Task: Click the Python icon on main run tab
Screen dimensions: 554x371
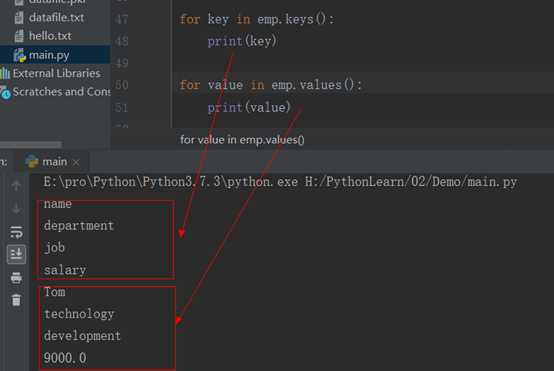Action: coord(32,161)
